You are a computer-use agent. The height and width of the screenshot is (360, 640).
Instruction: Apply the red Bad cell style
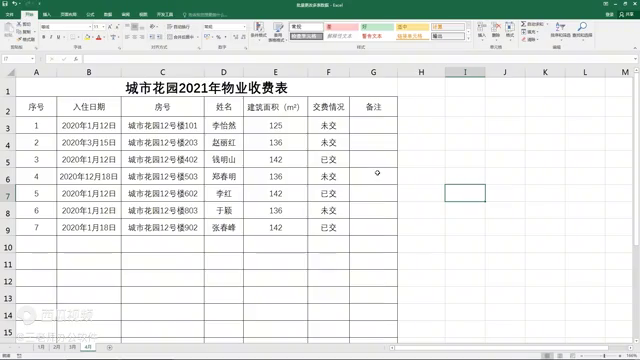pos(342,27)
